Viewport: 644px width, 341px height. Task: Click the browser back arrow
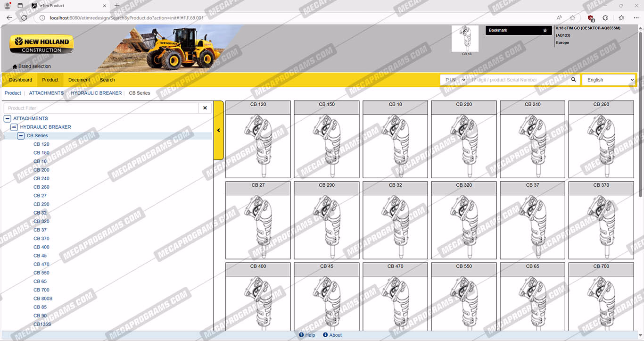coord(9,18)
